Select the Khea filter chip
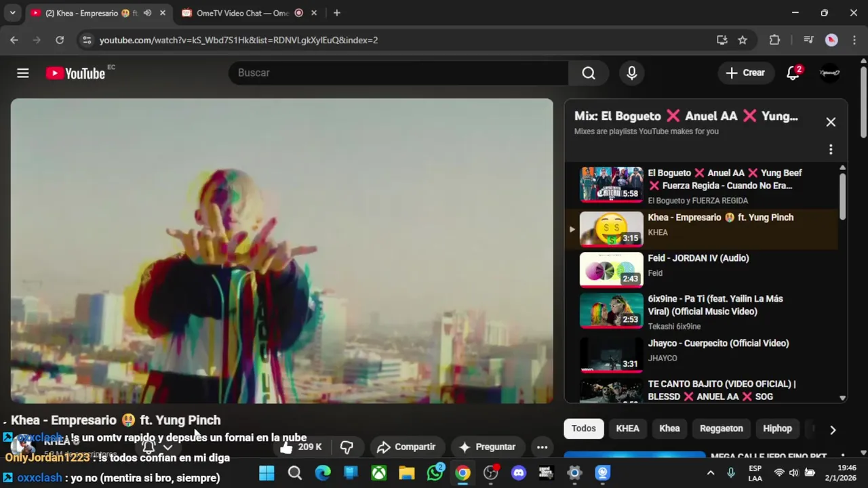The width and height of the screenshot is (868, 488). (669, 428)
